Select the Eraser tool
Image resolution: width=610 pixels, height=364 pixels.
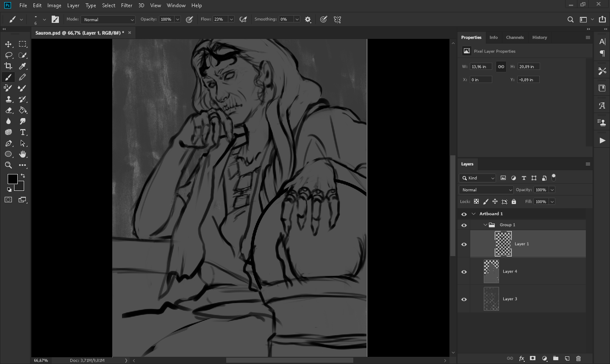tap(8, 110)
